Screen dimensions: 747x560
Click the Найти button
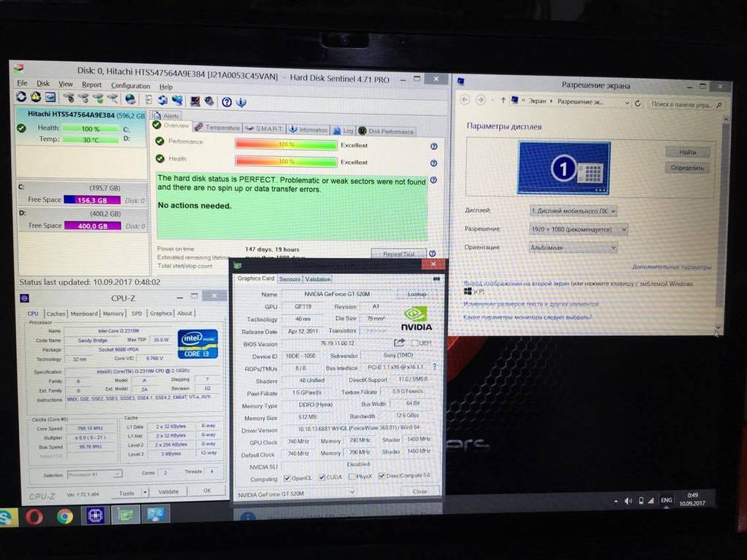coord(687,152)
